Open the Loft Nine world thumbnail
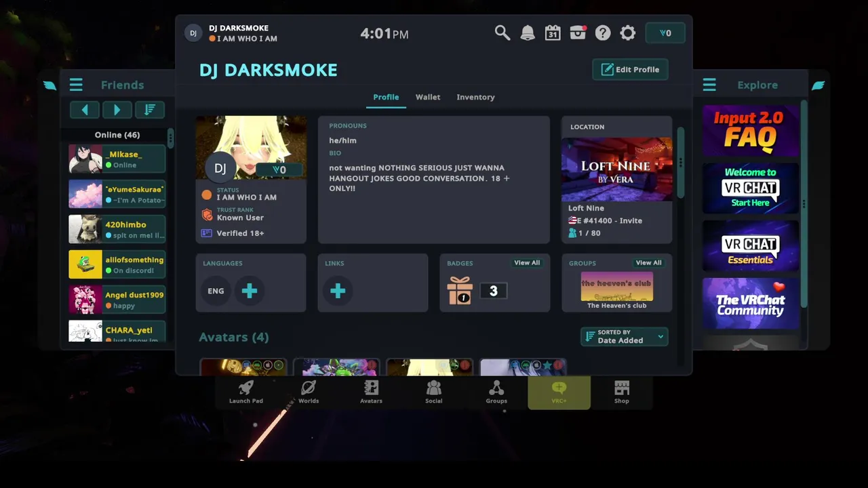 pyautogui.click(x=616, y=169)
